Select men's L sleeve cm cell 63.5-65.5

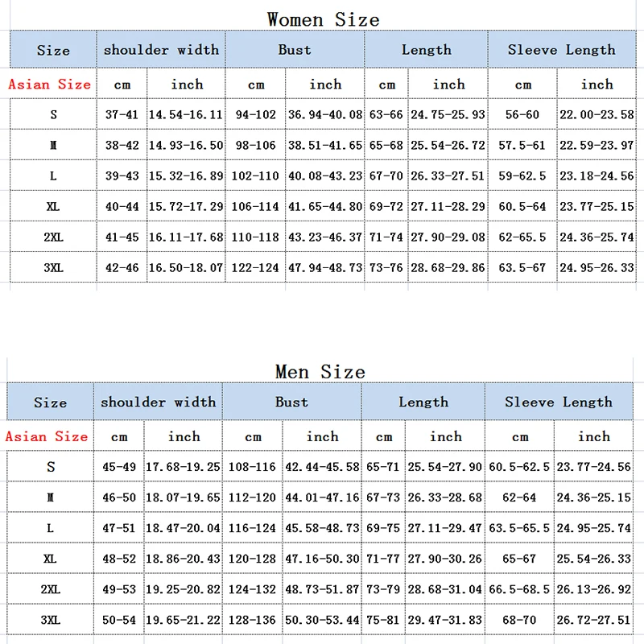(520, 528)
